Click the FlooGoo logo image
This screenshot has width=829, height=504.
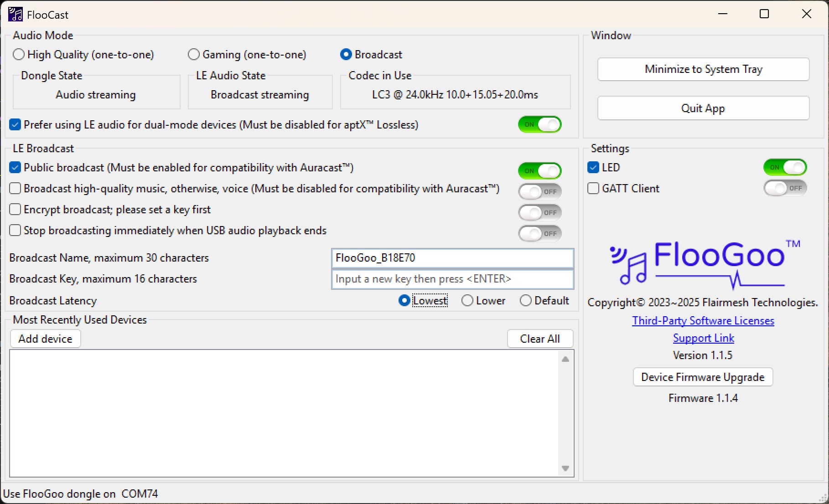[x=705, y=264]
